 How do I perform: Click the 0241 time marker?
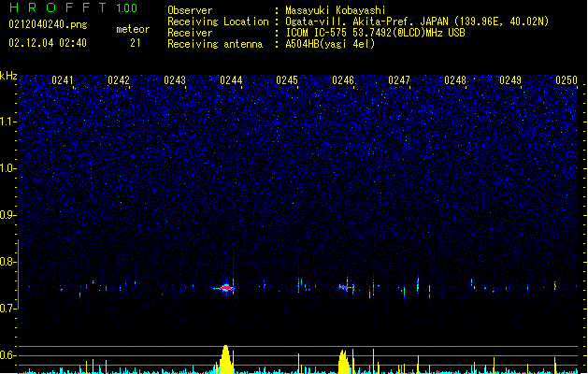(63, 80)
